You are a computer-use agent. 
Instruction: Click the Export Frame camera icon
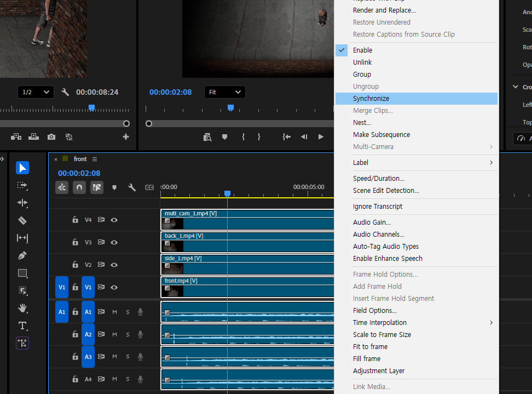[51, 137]
